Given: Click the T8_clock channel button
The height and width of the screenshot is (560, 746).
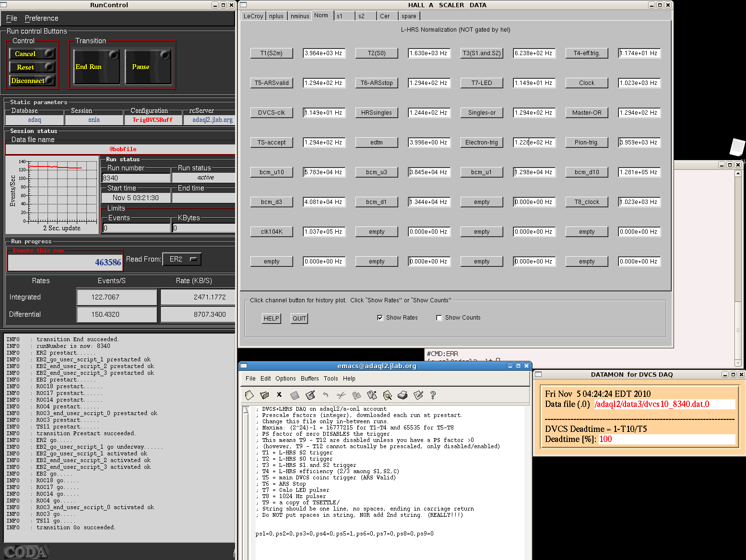Looking at the screenshot, I should pyautogui.click(x=587, y=202).
